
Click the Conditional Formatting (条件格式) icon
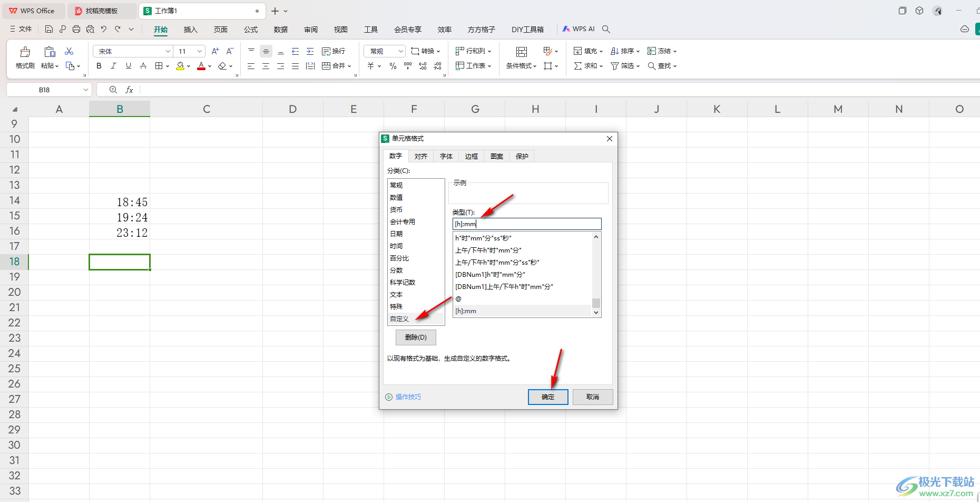(x=522, y=52)
